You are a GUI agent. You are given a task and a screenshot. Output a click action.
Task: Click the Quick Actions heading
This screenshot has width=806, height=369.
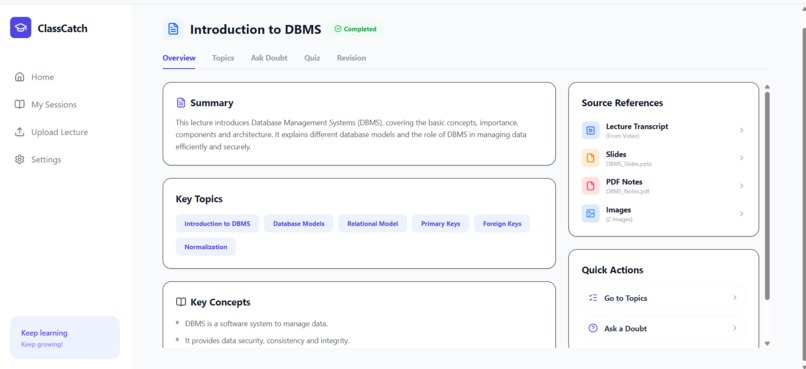pos(612,270)
